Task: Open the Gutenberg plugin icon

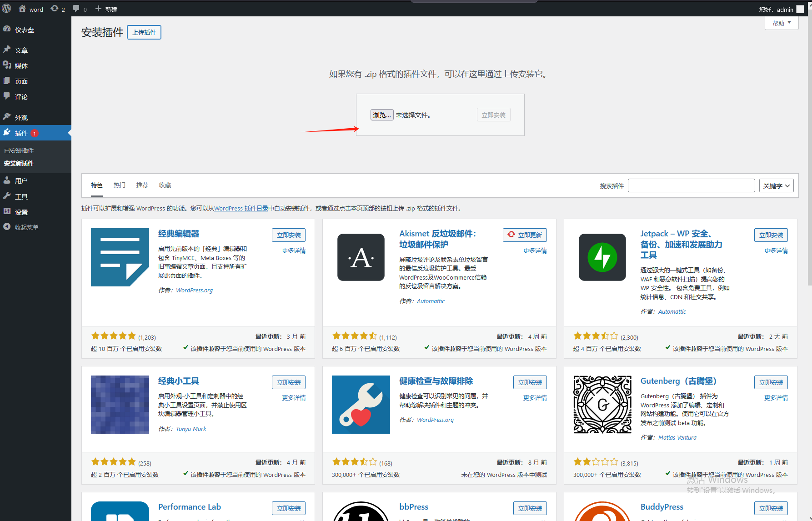Action: 602,405
